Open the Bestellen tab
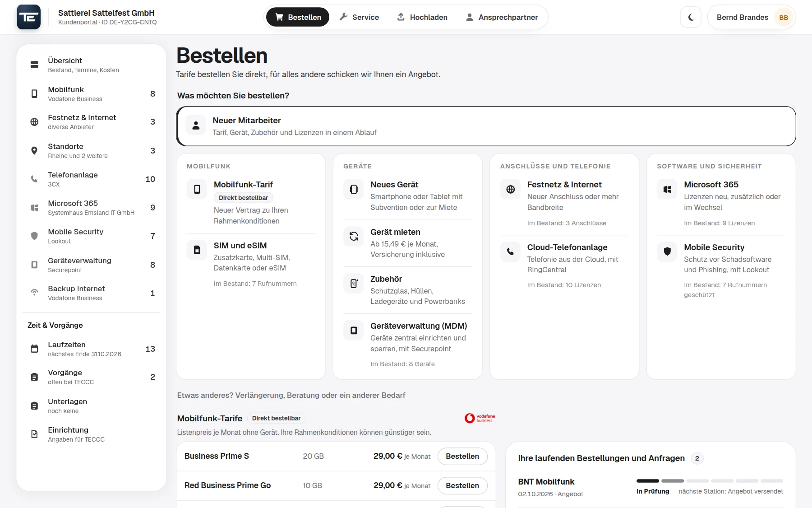This screenshot has width=812, height=508. [x=298, y=17]
